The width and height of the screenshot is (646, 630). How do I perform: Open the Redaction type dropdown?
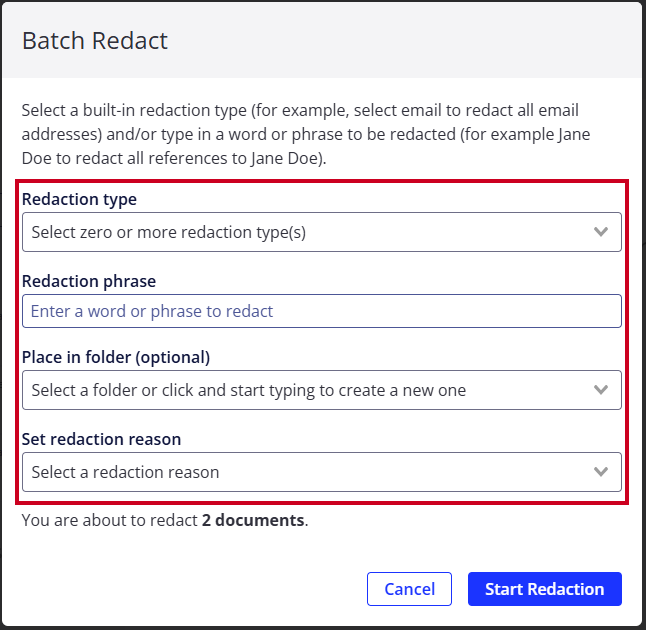pyautogui.click(x=322, y=232)
